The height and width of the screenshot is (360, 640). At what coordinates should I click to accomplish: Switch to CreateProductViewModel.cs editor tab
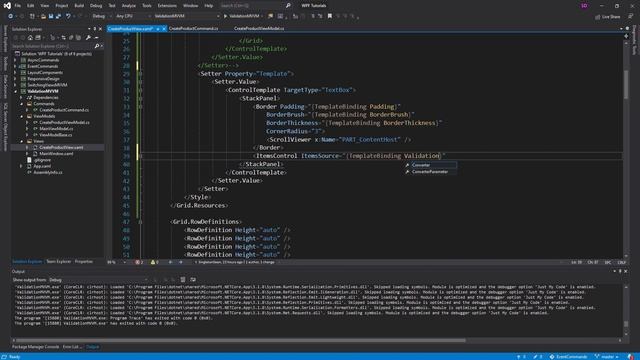pyautogui.click(x=259, y=29)
